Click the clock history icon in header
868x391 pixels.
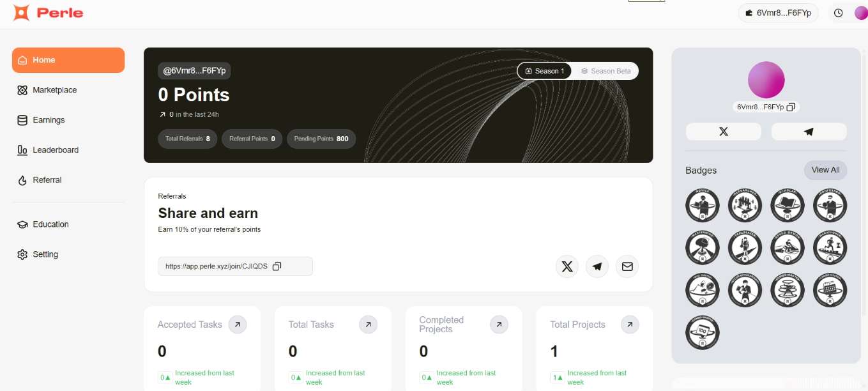(838, 13)
